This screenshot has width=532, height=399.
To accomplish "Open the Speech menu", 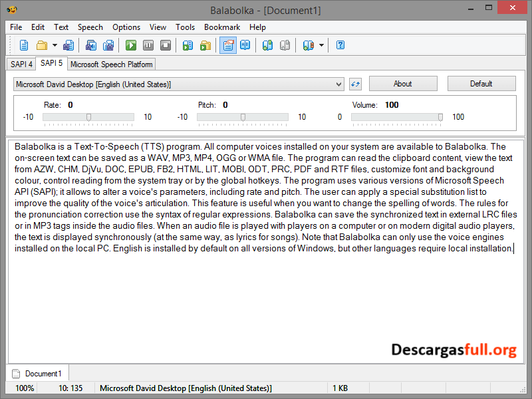I will [90, 27].
